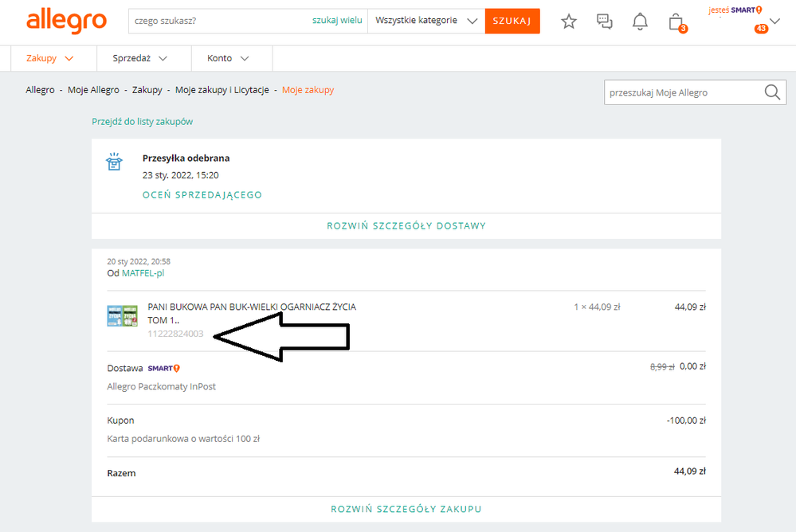Open Moje zakupy i Licytacje breadcrumb
The height and width of the screenshot is (532, 796).
pyautogui.click(x=222, y=90)
